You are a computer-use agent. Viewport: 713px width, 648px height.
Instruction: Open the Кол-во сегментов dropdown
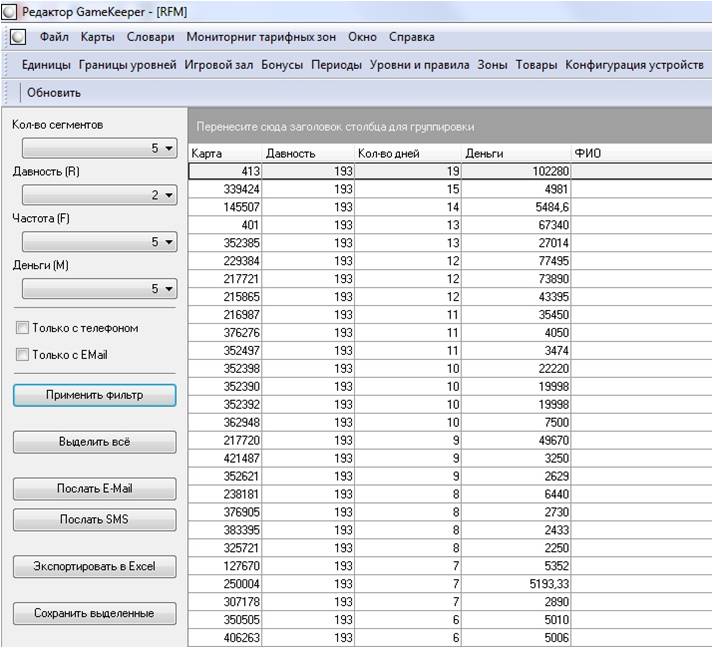(x=100, y=148)
